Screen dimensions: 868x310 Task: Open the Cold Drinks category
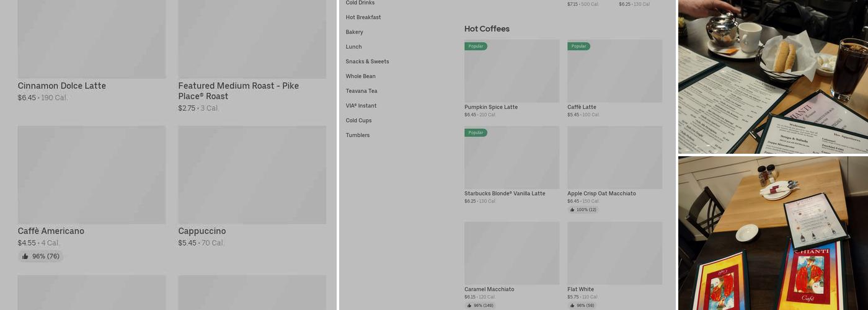(360, 3)
